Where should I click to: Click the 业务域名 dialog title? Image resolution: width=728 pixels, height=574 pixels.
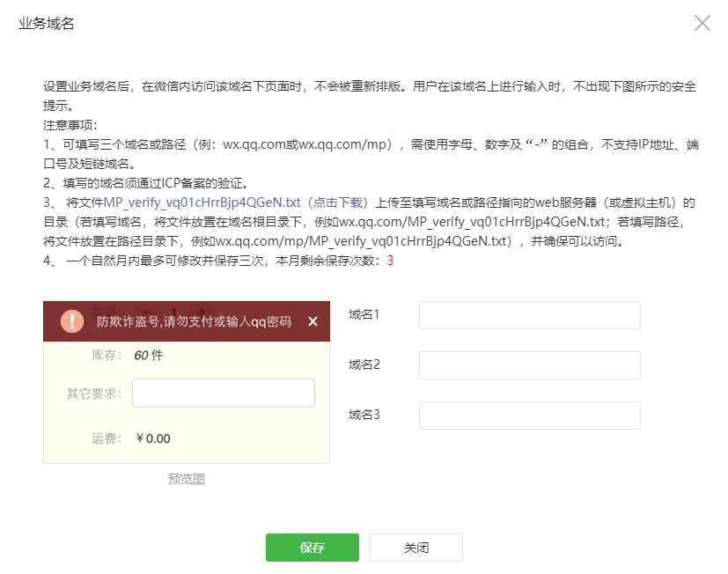[x=46, y=24]
